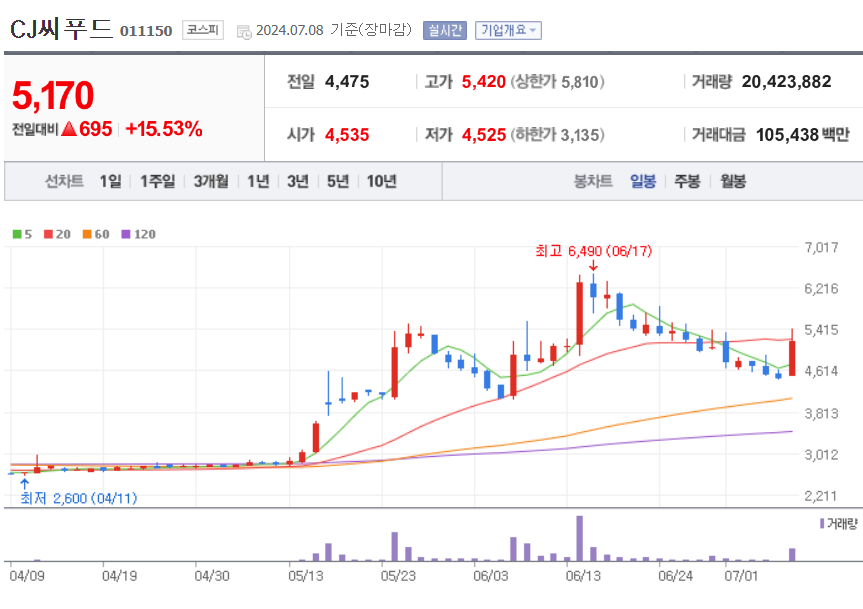Click the 실시간 real-time button
This screenshot has height=609, width=863.
pos(445,30)
